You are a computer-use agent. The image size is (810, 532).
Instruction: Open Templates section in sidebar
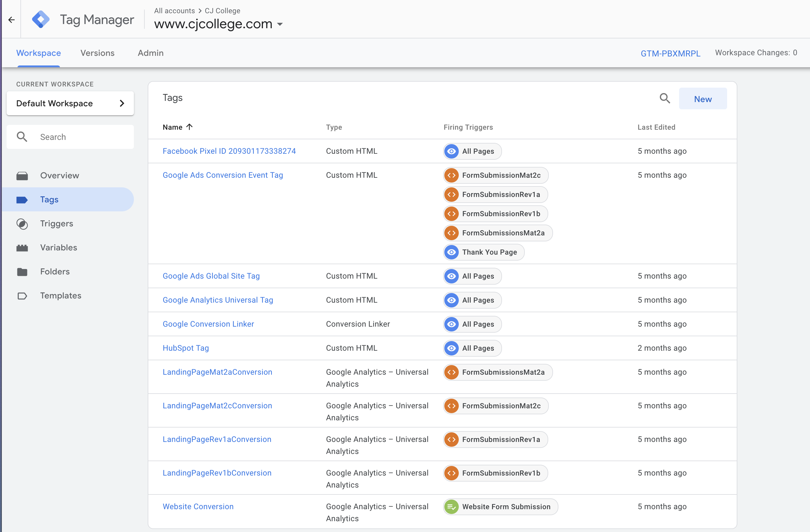click(61, 295)
